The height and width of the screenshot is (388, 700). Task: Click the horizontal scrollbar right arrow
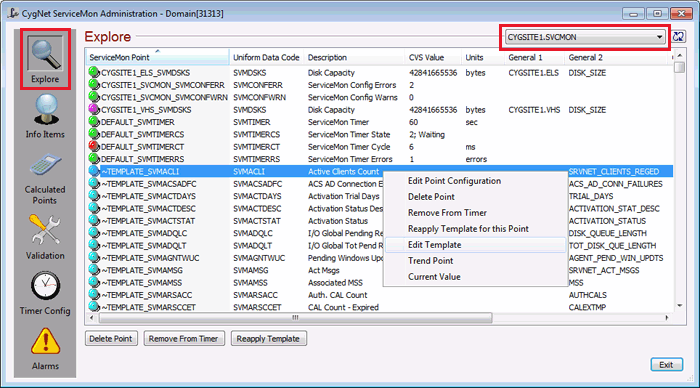667,318
